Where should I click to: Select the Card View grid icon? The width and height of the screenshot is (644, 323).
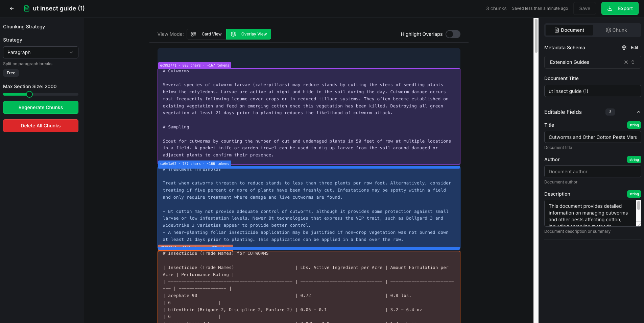pos(193,34)
